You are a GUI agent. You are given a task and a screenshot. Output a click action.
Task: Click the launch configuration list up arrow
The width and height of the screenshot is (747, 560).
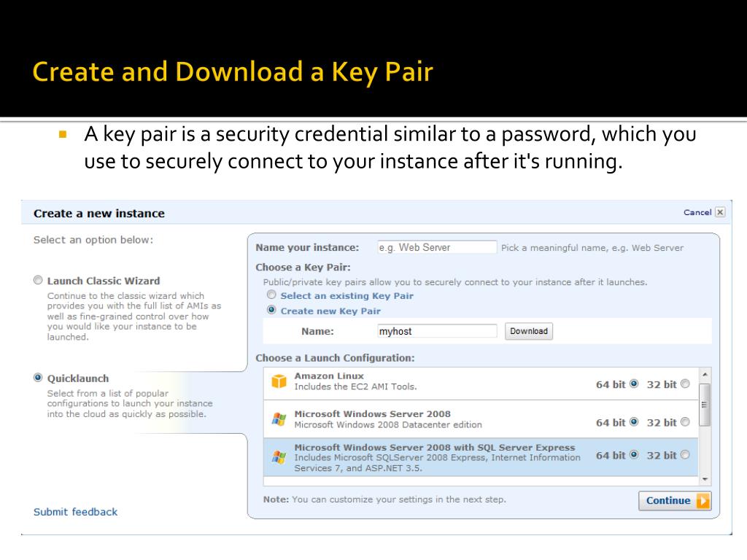[x=705, y=374]
